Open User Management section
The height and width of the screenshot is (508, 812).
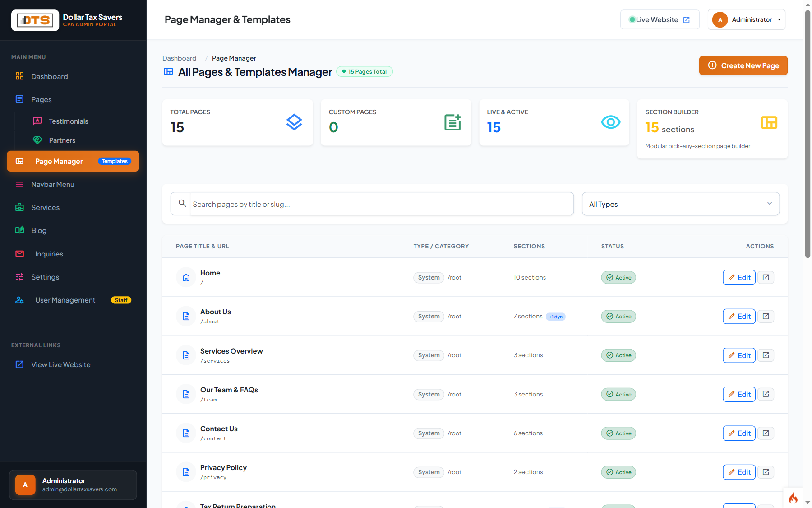point(73,300)
